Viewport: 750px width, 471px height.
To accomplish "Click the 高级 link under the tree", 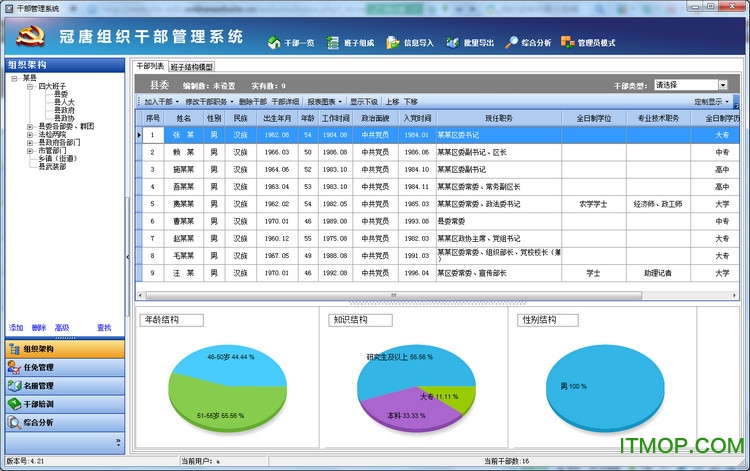I will point(62,328).
